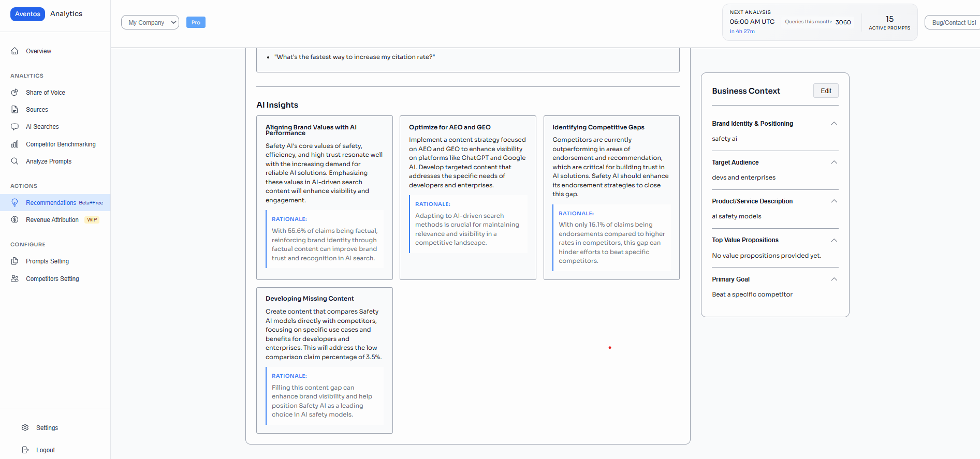Click the Recommendations lightbulb icon

pos(15,203)
